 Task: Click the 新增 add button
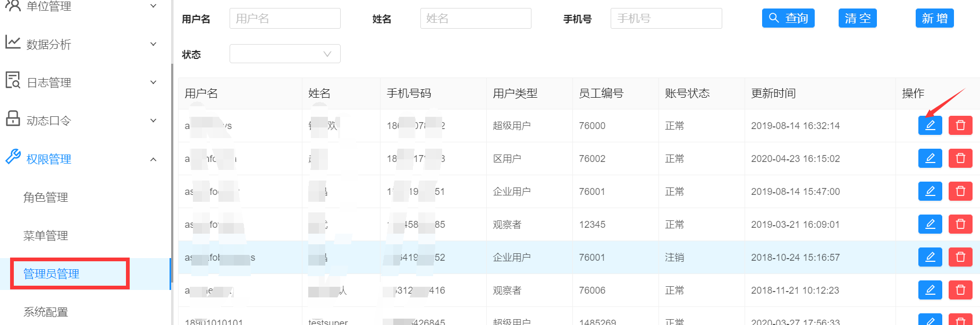(x=934, y=18)
